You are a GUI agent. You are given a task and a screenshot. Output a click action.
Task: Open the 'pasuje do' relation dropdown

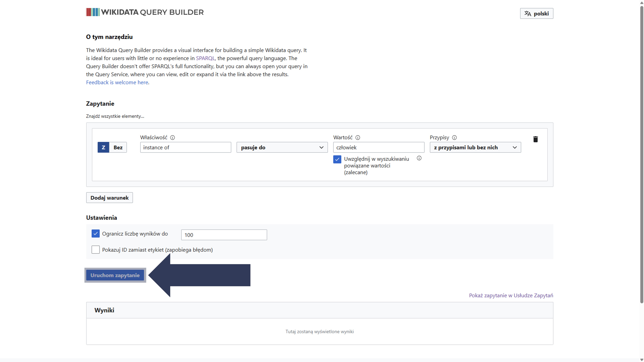(282, 148)
